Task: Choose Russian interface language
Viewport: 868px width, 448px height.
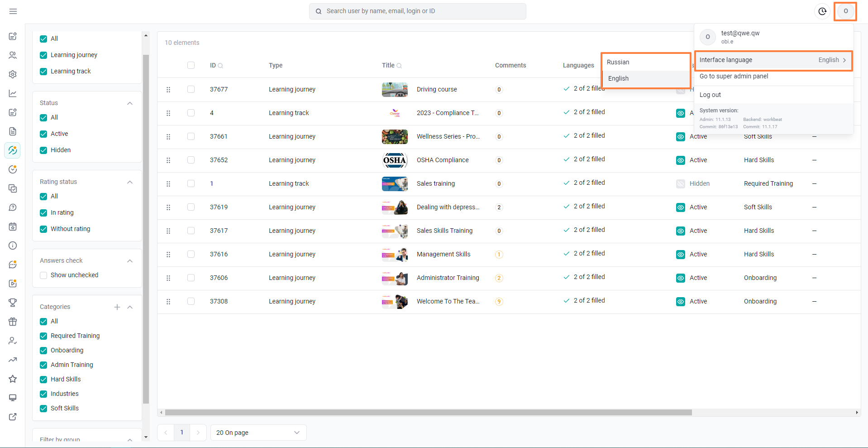Action: (646, 62)
